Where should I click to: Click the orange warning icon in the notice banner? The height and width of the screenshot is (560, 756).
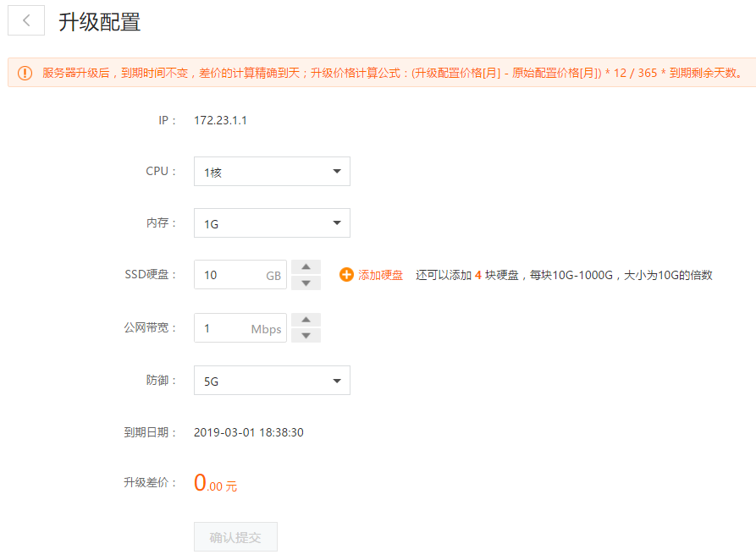[x=25, y=73]
